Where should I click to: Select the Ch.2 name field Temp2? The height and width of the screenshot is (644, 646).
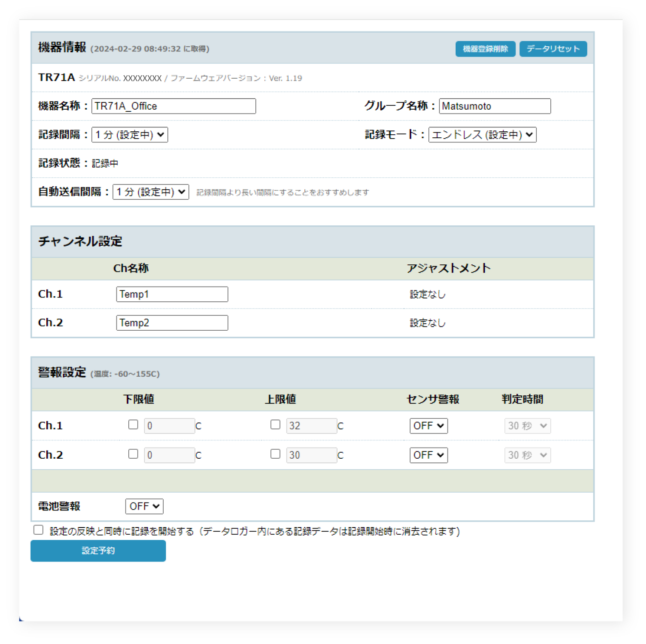172,323
